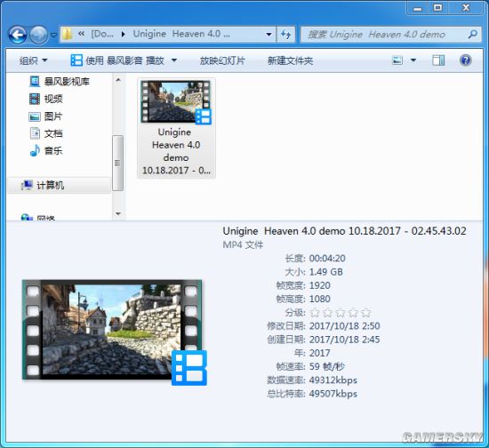Click 新建文件夹 button
This screenshot has height=448, width=489.
tap(290, 60)
